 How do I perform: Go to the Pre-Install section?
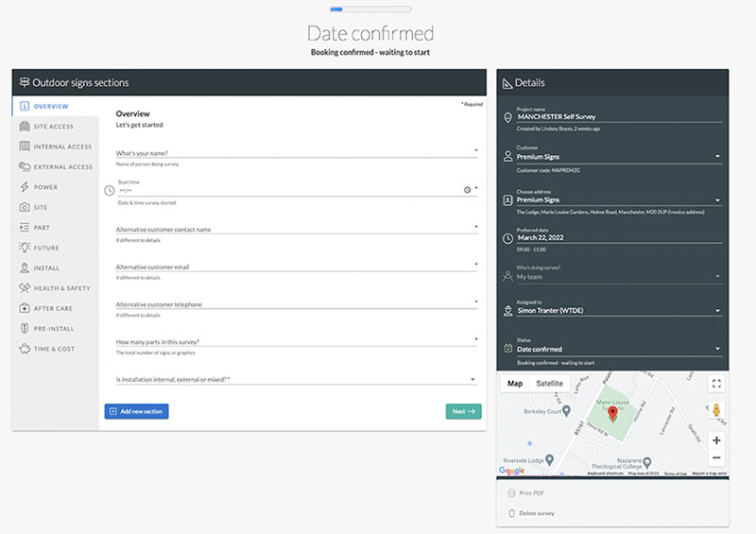pyautogui.click(x=54, y=329)
